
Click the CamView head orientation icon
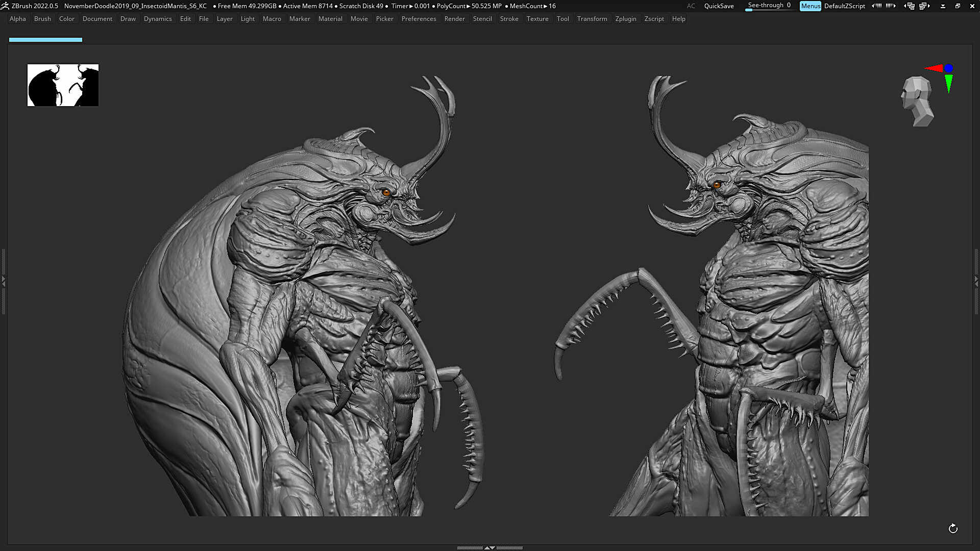[917, 101]
